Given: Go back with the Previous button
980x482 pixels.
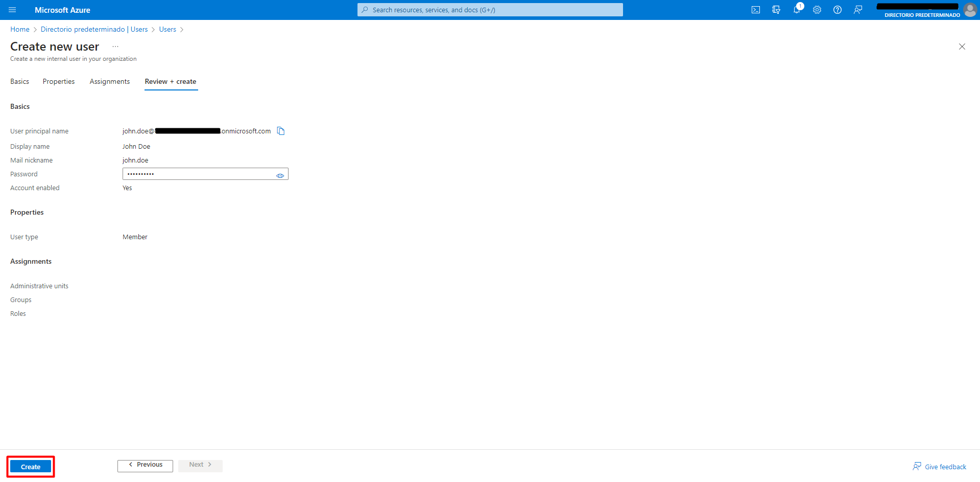Looking at the screenshot, I should pyautogui.click(x=145, y=465).
